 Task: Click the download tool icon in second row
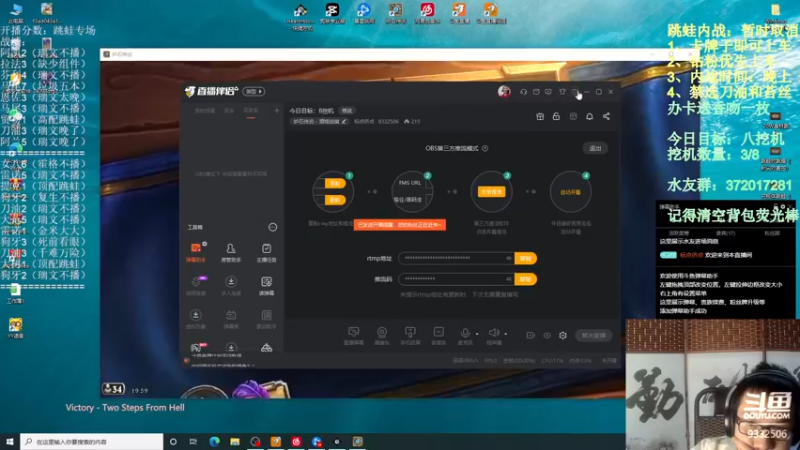tap(231, 286)
